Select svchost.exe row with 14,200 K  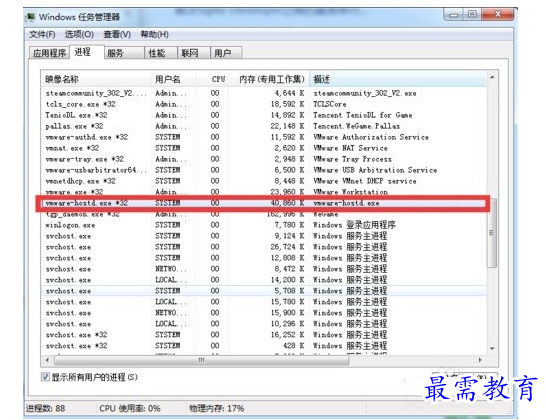click(264, 280)
